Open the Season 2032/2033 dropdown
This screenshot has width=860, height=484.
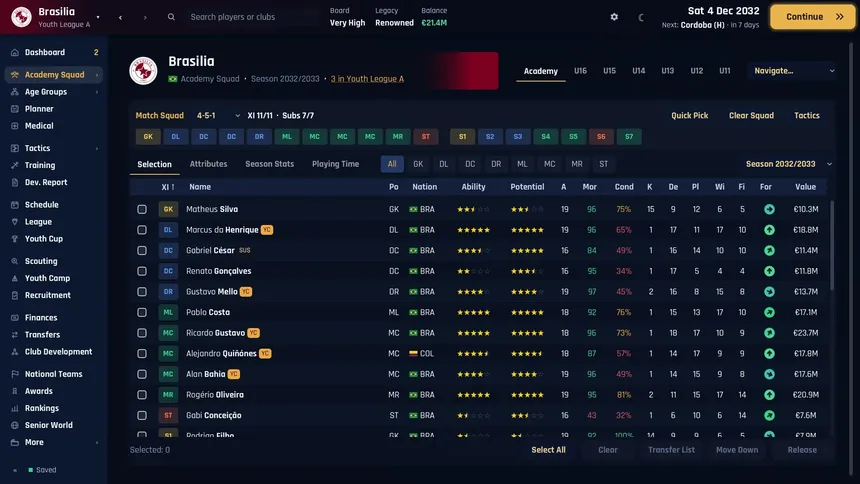click(789, 164)
